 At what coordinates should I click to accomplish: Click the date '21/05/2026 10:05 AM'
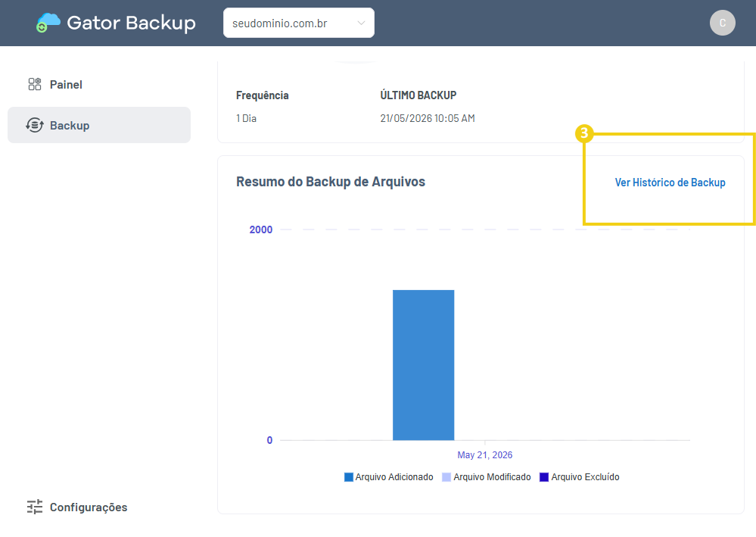(427, 118)
